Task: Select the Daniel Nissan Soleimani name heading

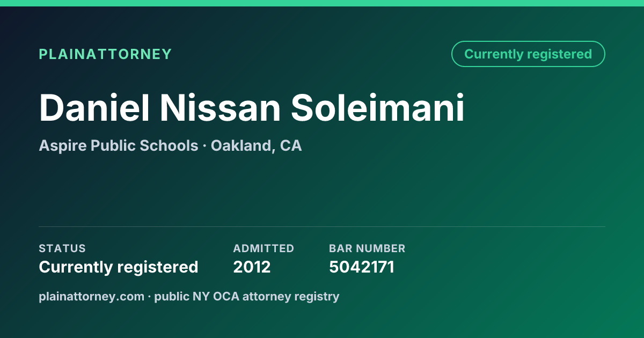Action: tap(252, 108)
